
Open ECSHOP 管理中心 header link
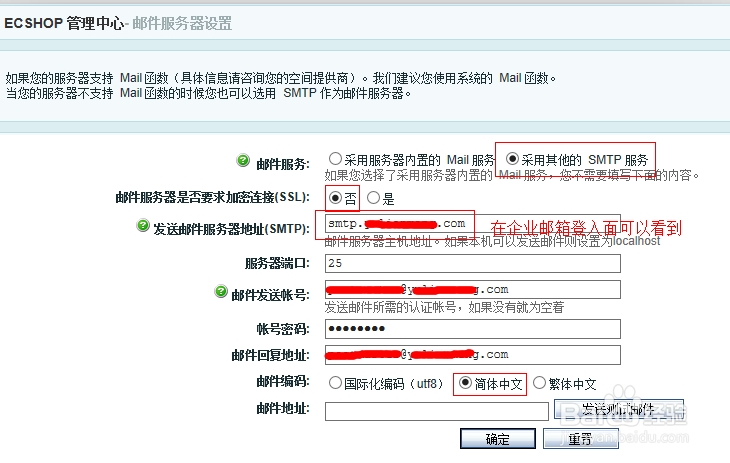click(x=64, y=23)
